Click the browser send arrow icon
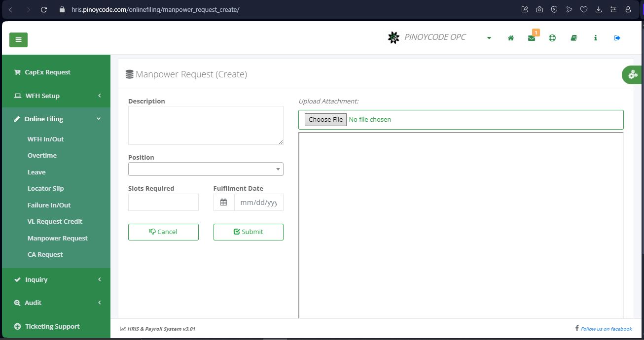Viewport: 644px width, 340px height. pyautogui.click(x=569, y=9)
